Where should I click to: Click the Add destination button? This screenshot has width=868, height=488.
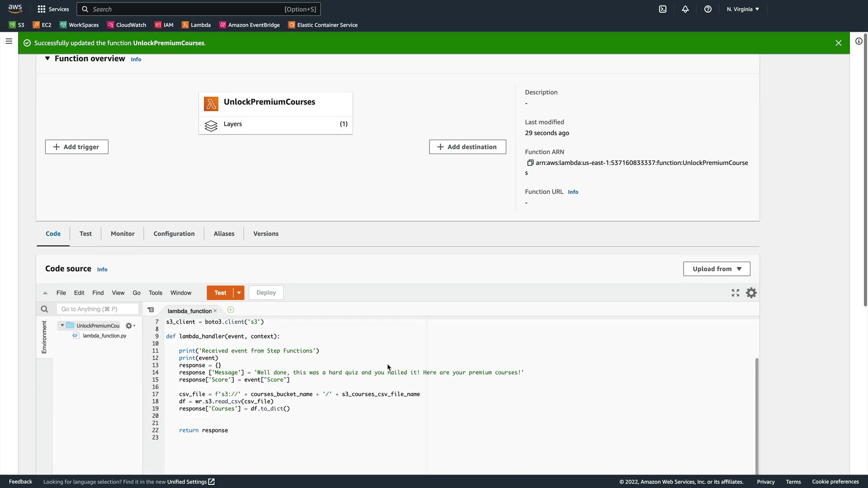click(x=467, y=147)
